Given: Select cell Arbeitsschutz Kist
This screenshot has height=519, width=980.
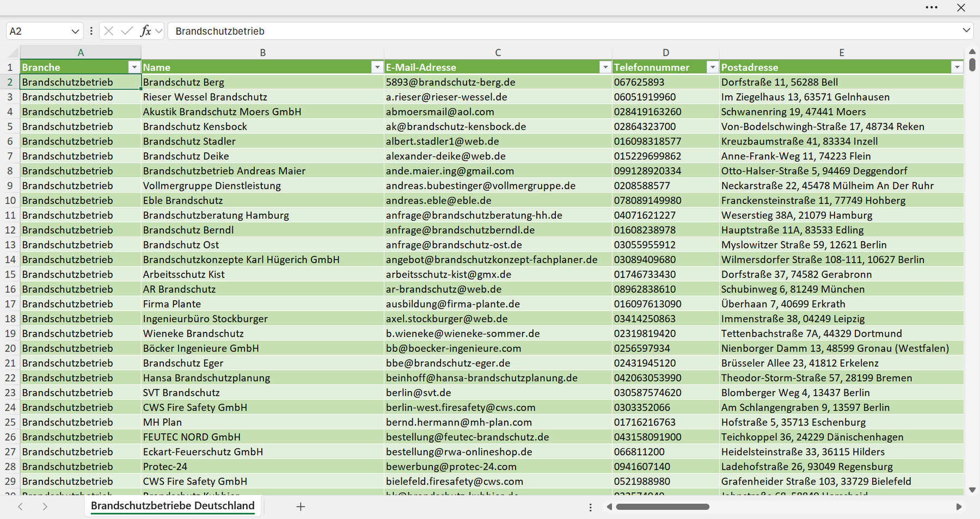Looking at the screenshot, I should click(262, 274).
